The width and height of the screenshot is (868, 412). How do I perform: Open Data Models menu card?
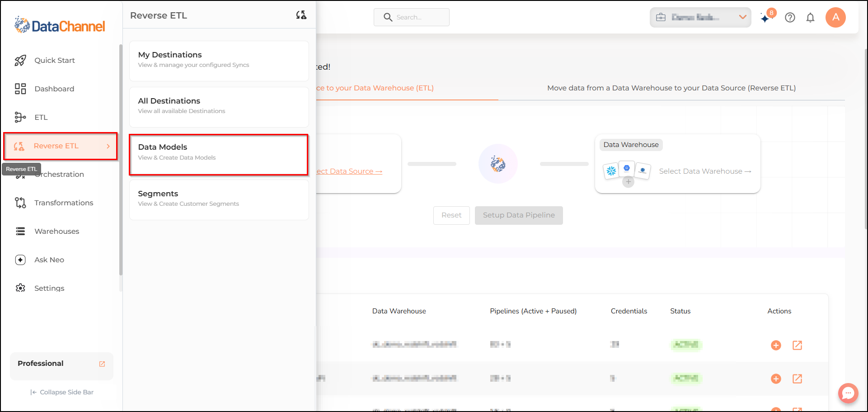[219, 154]
